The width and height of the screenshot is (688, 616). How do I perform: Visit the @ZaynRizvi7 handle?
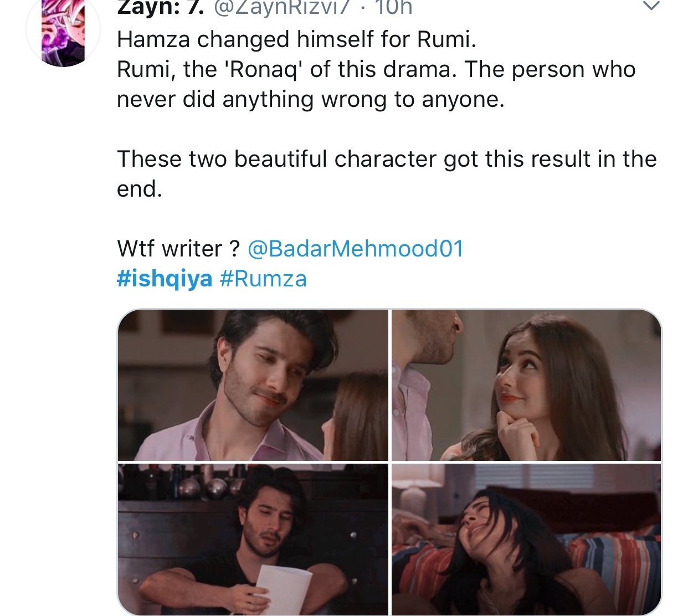pyautogui.click(x=283, y=7)
